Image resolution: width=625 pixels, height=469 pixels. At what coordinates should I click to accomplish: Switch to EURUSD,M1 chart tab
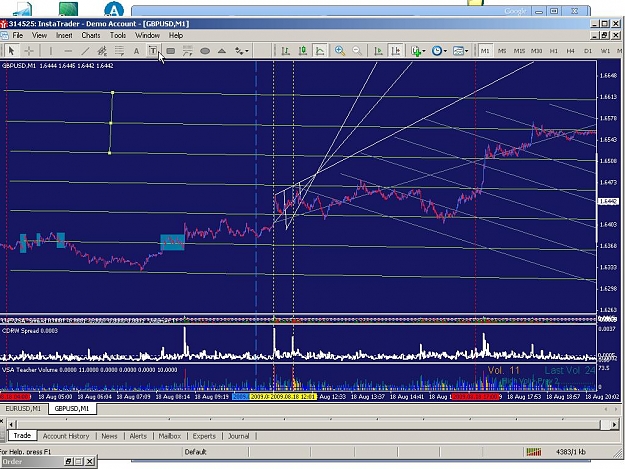coord(23,408)
